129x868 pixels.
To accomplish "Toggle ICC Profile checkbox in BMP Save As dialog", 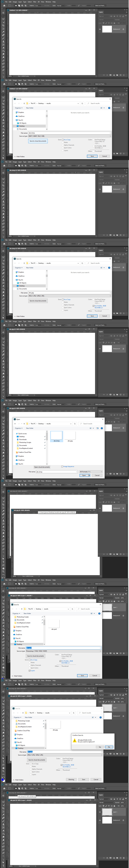I will (93, 146).
